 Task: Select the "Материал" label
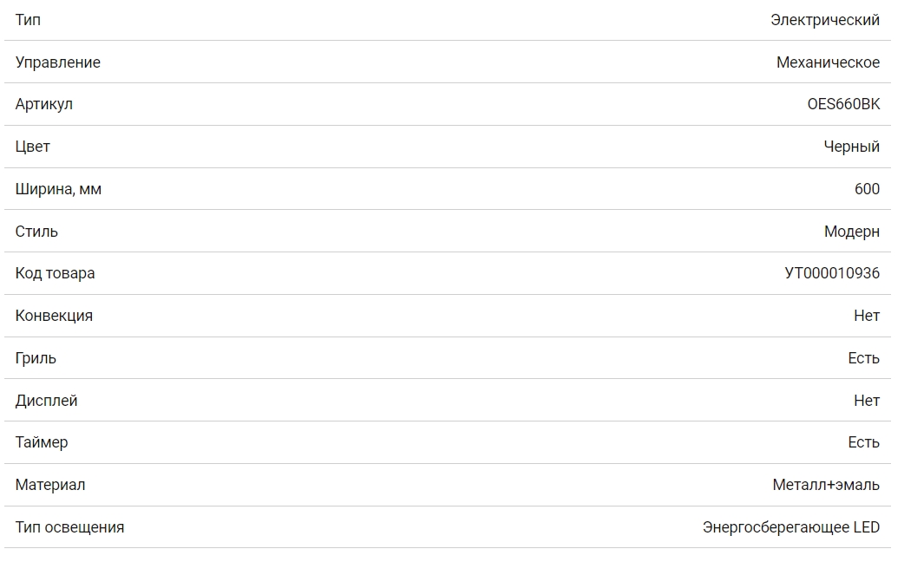(49, 485)
